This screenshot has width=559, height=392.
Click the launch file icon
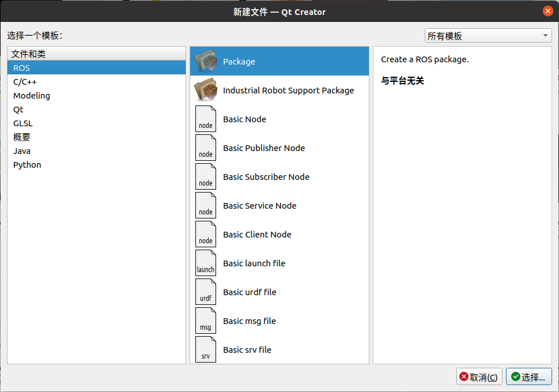coord(206,263)
